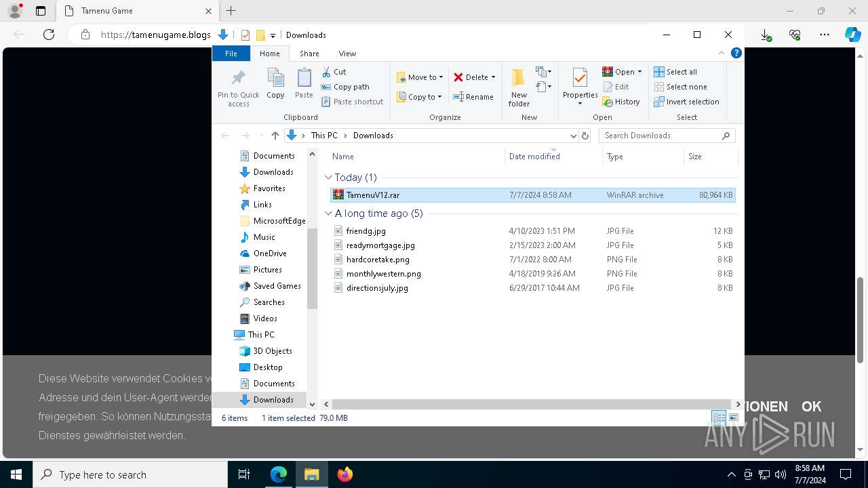Click the Cut scissors button
Screen dimensions: 868x488
[x=334, y=72]
